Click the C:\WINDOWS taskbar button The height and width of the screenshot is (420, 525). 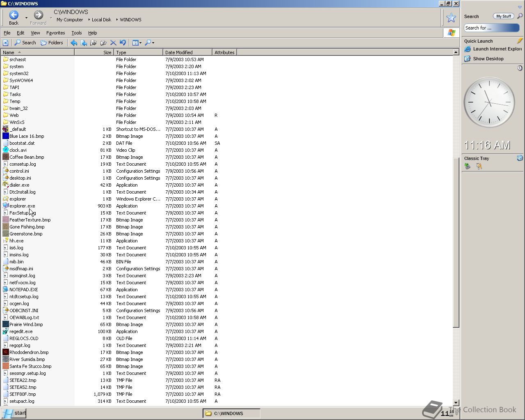(231, 413)
